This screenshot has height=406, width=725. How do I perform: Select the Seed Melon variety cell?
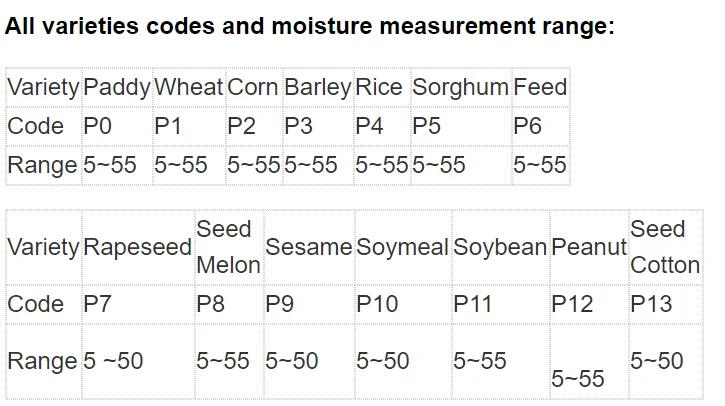pos(228,247)
